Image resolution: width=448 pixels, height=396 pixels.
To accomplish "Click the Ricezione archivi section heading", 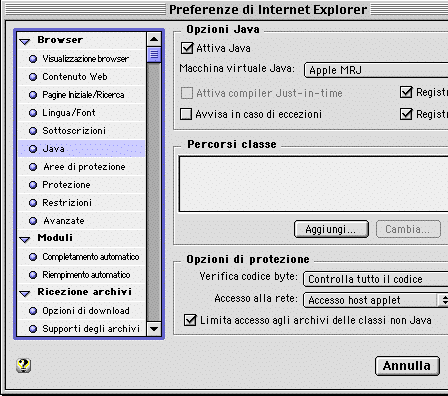I will click(x=84, y=292).
